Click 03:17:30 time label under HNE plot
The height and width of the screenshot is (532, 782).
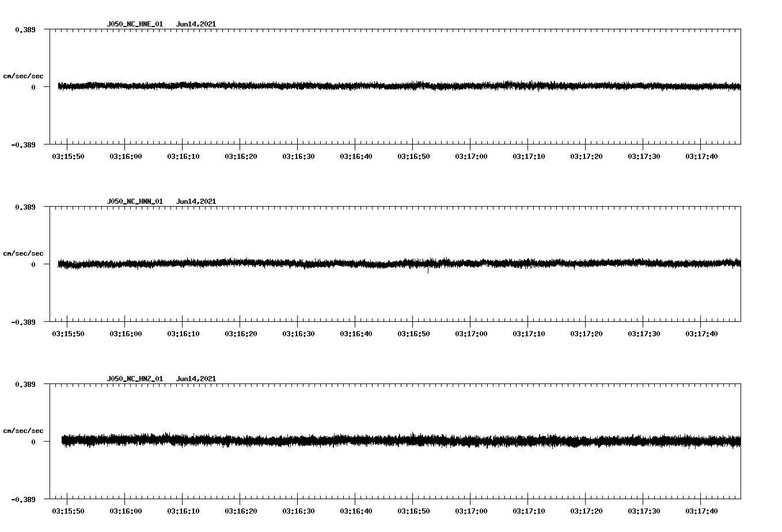[644, 156]
